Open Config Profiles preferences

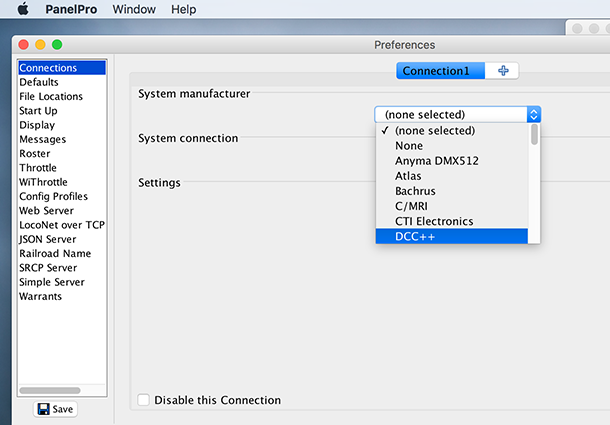click(62, 196)
